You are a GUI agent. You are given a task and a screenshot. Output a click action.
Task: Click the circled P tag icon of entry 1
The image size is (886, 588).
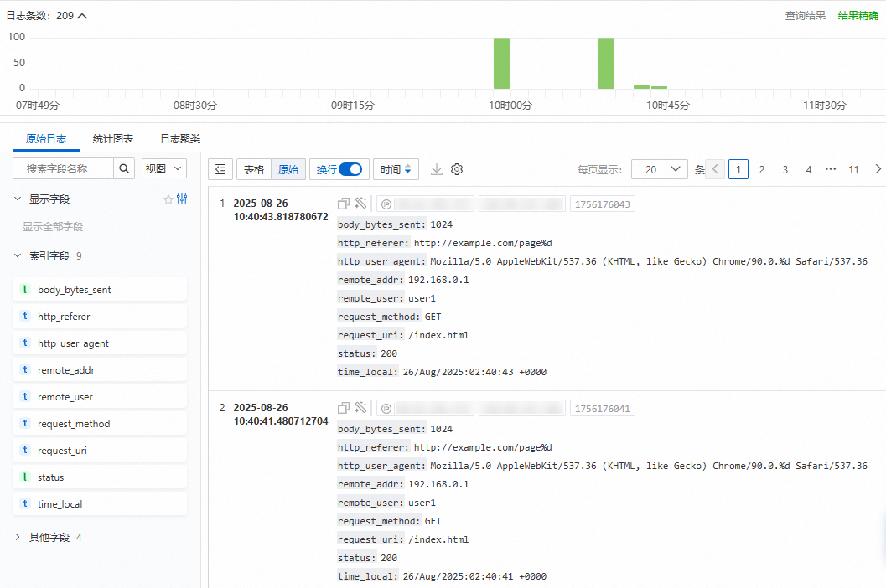pyautogui.click(x=386, y=204)
